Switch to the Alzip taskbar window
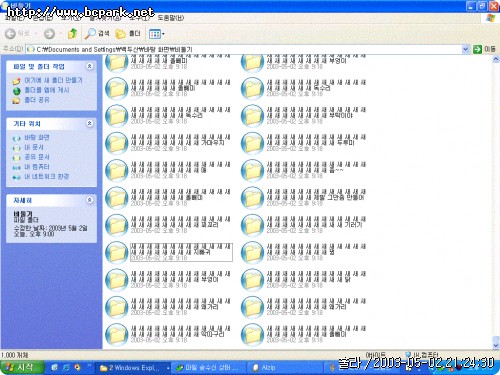 (285, 368)
